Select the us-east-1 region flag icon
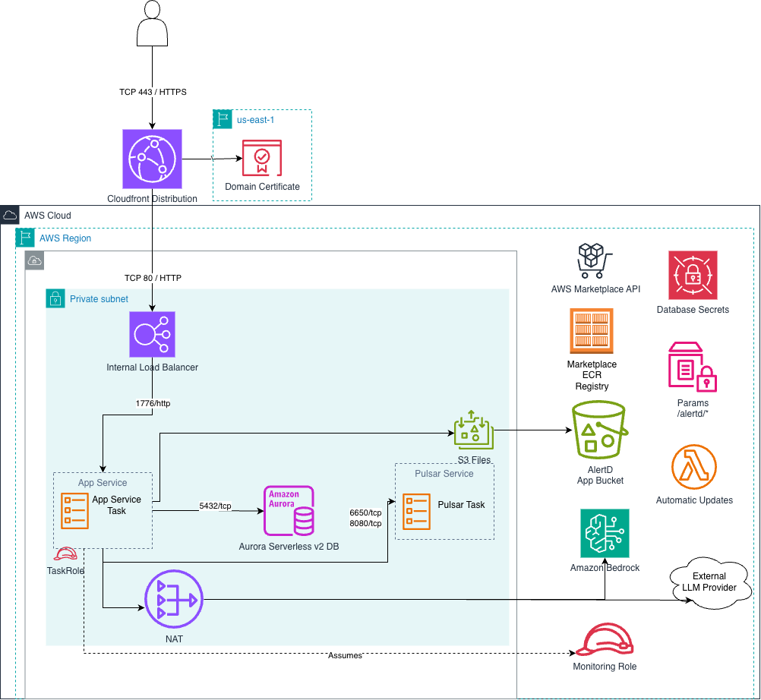This screenshot has height=700, width=761. point(223,119)
